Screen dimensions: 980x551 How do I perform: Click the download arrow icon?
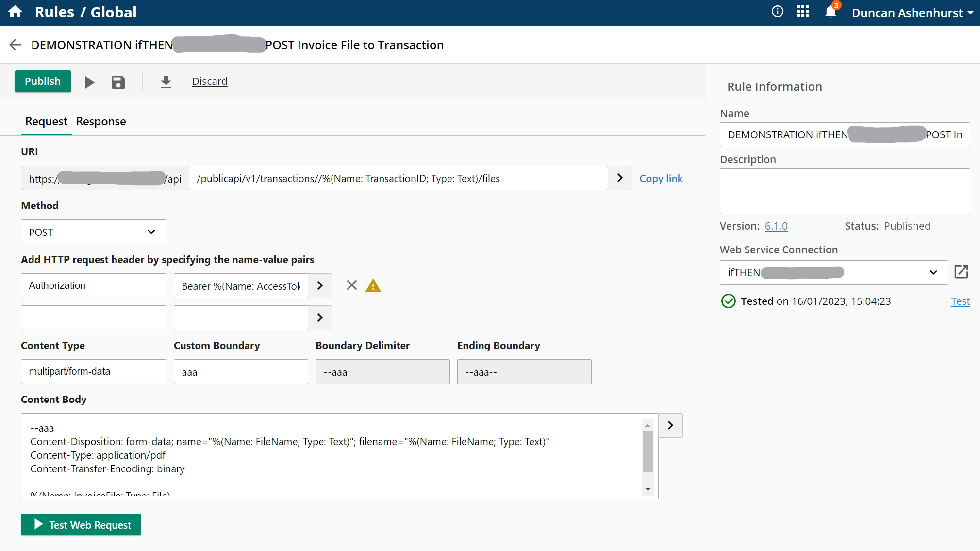pyautogui.click(x=166, y=82)
